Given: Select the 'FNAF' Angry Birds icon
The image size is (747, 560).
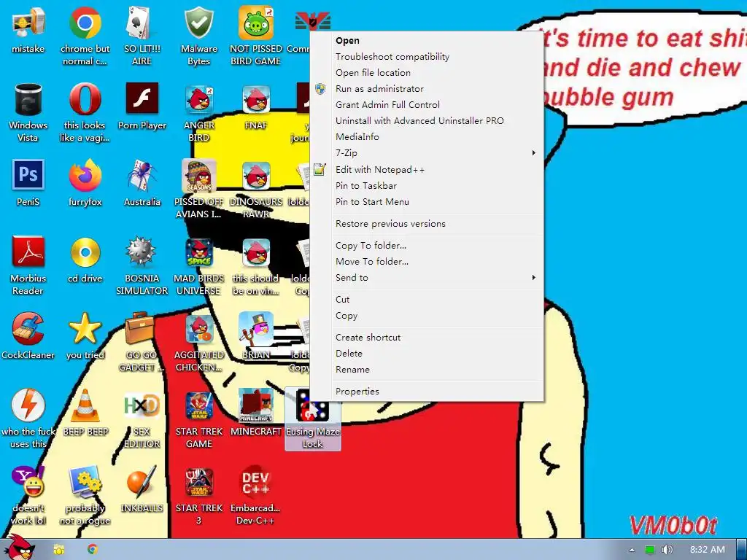Looking at the screenshot, I should click(x=256, y=106).
